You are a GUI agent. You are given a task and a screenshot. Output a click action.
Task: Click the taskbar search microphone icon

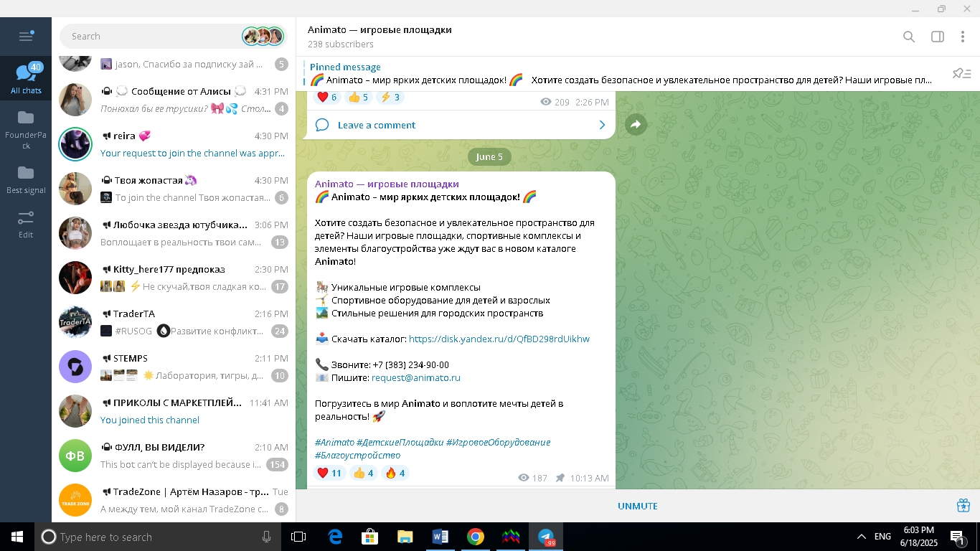[267, 537]
